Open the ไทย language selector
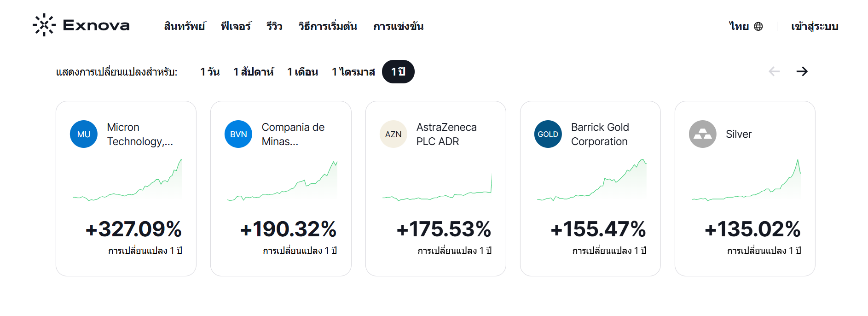 [x=740, y=26]
